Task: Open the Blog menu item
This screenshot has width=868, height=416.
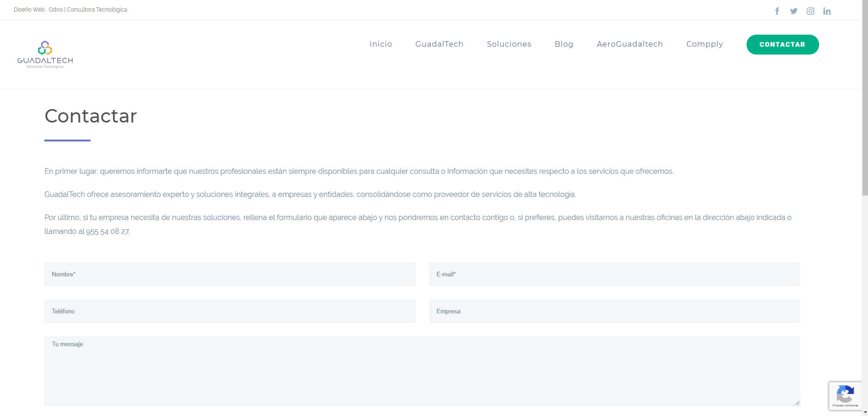Action: pos(564,44)
